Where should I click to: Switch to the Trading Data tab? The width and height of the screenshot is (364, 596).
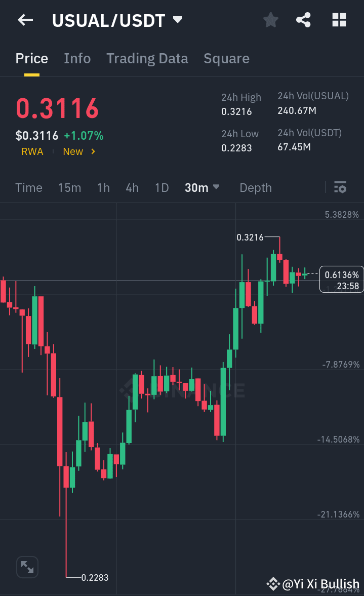coord(147,58)
